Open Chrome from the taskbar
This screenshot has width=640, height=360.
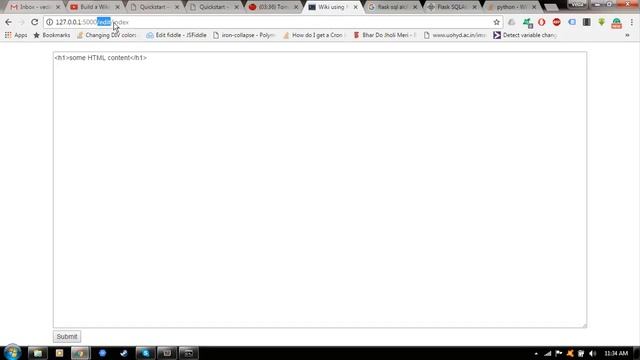[80, 353]
